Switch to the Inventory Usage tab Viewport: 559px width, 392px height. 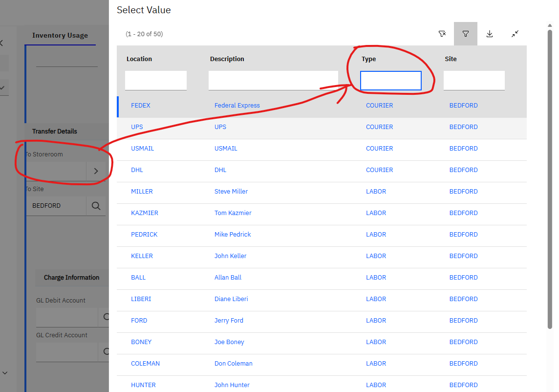click(60, 35)
